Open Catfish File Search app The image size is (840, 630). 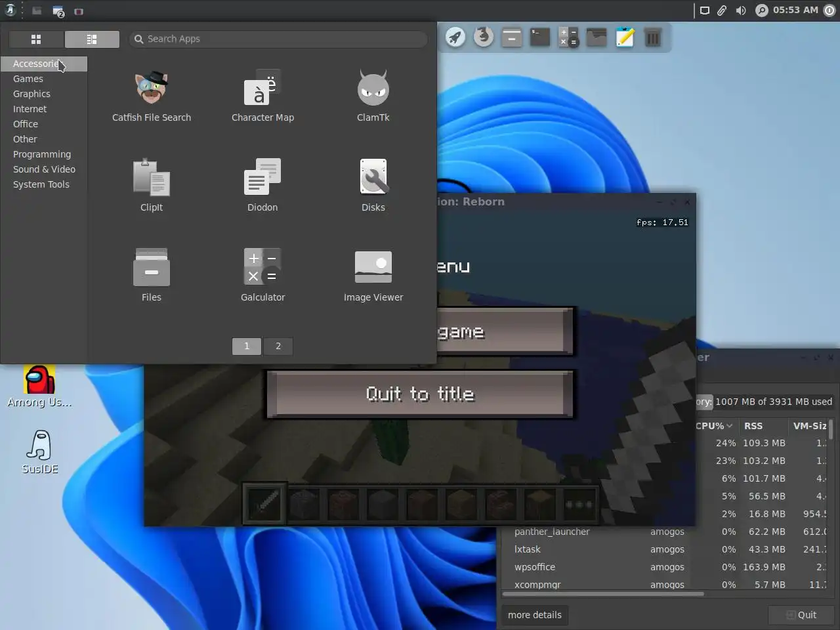pos(152,96)
